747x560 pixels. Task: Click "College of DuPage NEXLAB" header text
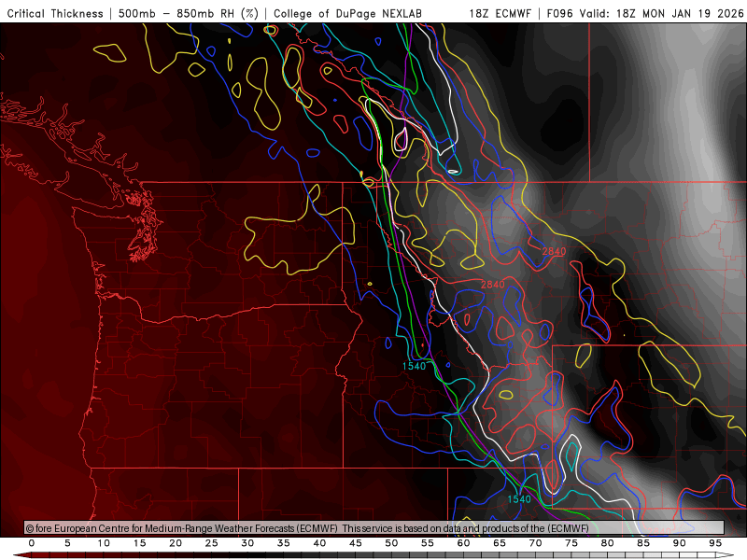point(347,13)
